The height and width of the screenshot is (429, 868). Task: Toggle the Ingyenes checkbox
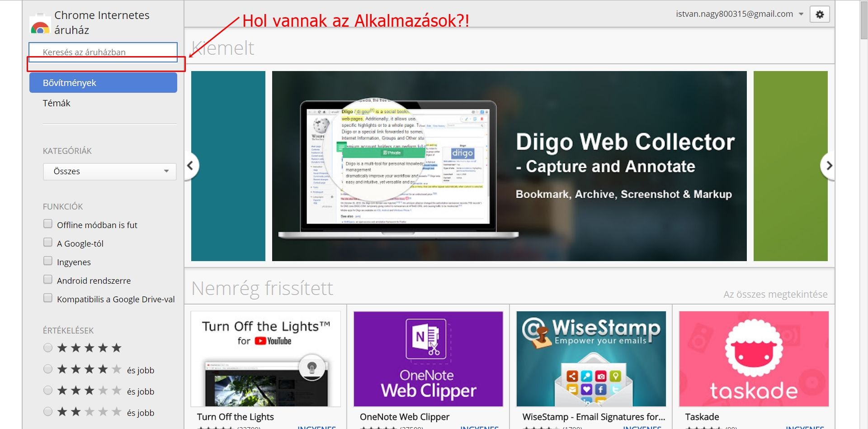48,261
